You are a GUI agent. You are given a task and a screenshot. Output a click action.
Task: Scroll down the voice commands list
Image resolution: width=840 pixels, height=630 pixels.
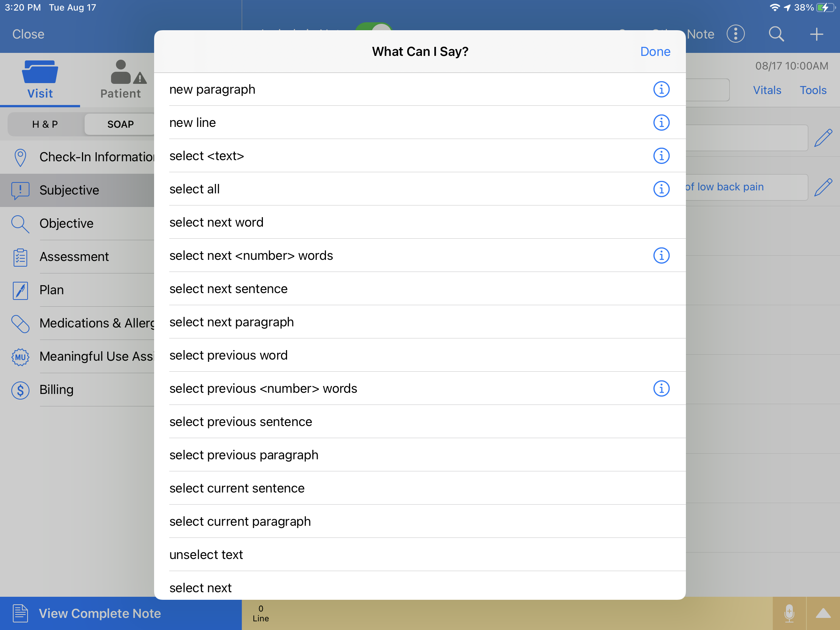tap(422, 331)
